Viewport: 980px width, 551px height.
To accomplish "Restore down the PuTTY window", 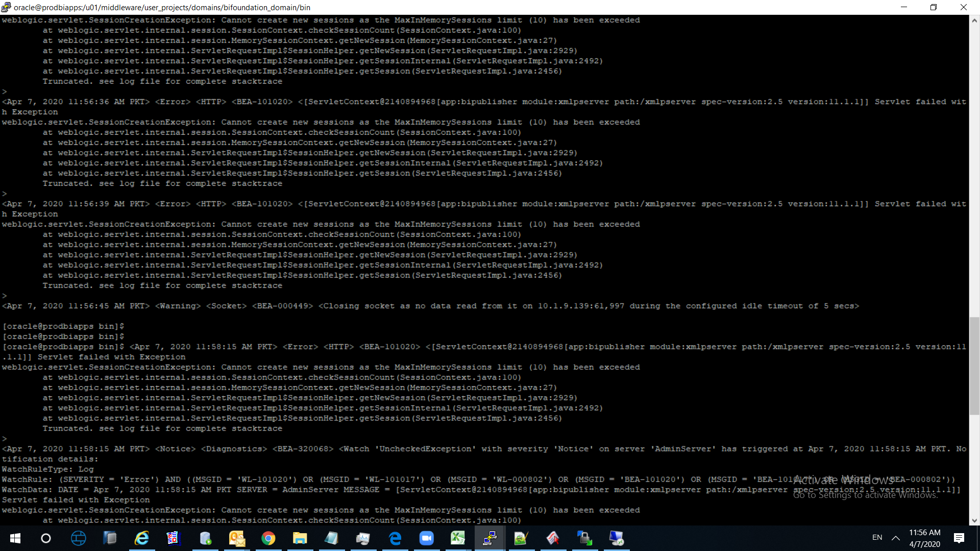I will pos(934,7).
